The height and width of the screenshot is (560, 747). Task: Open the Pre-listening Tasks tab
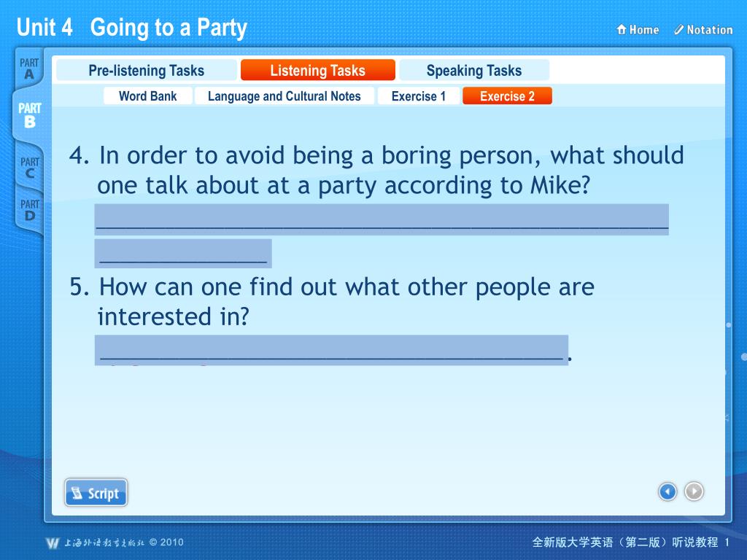(x=146, y=71)
